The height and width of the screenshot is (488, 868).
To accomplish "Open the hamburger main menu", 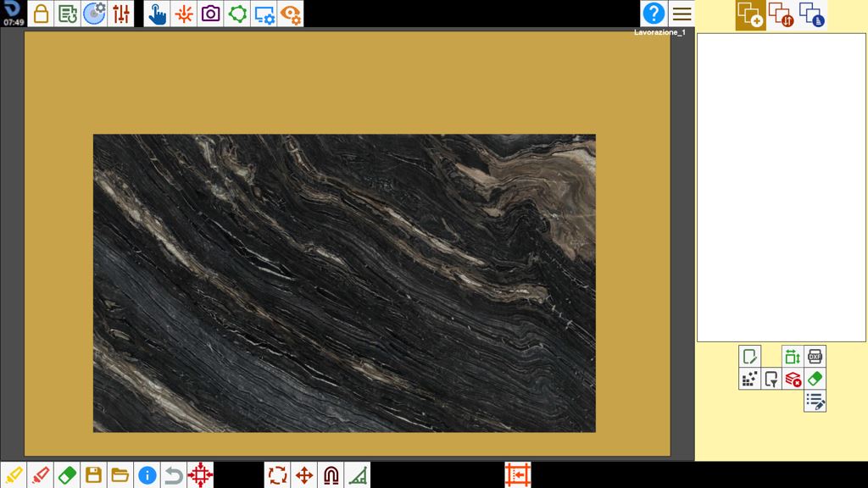I will [x=682, y=14].
